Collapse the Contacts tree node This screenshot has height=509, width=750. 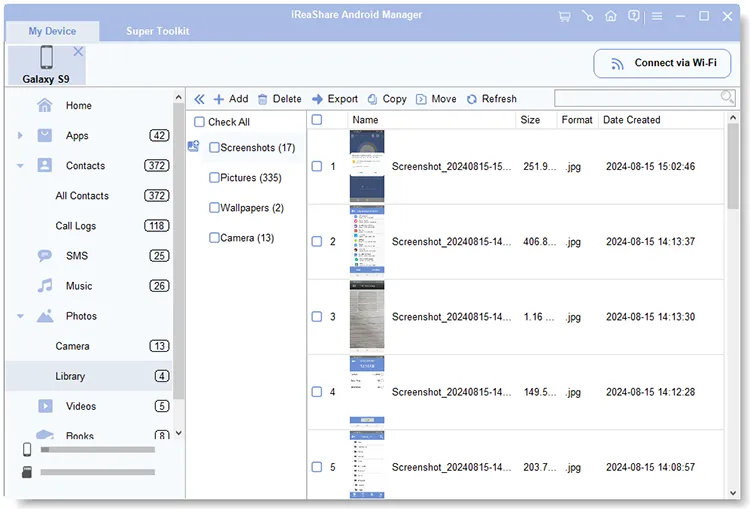[x=20, y=166]
